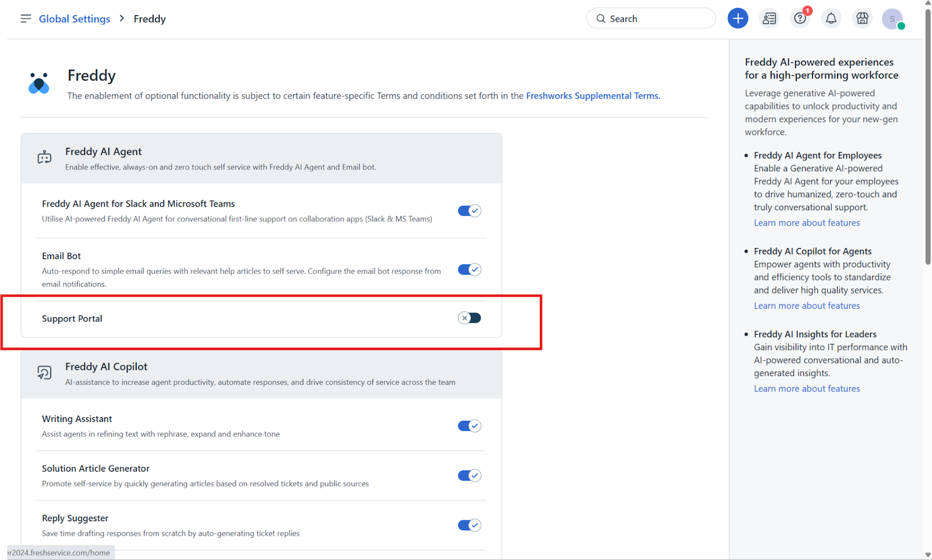The width and height of the screenshot is (932, 560).
Task: Click the search magnifier icon
Action: [x=601, y=19]
